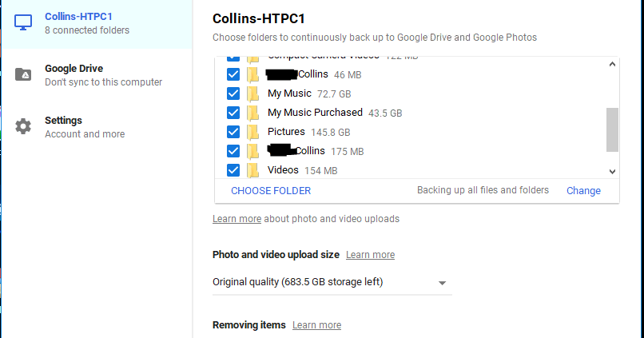Screen dimensions: 644x338
Task: Click the folder icon beside Collins 46 MB
Action: [253, 75]
